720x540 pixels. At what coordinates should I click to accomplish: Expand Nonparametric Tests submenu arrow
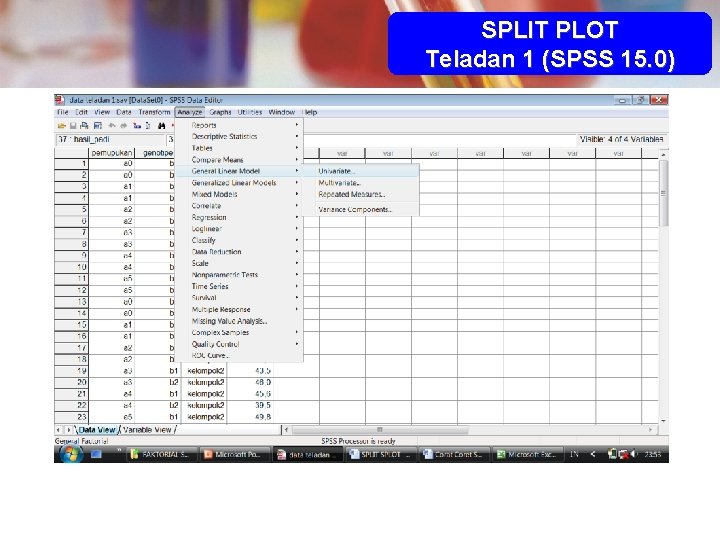pos(297,275)
